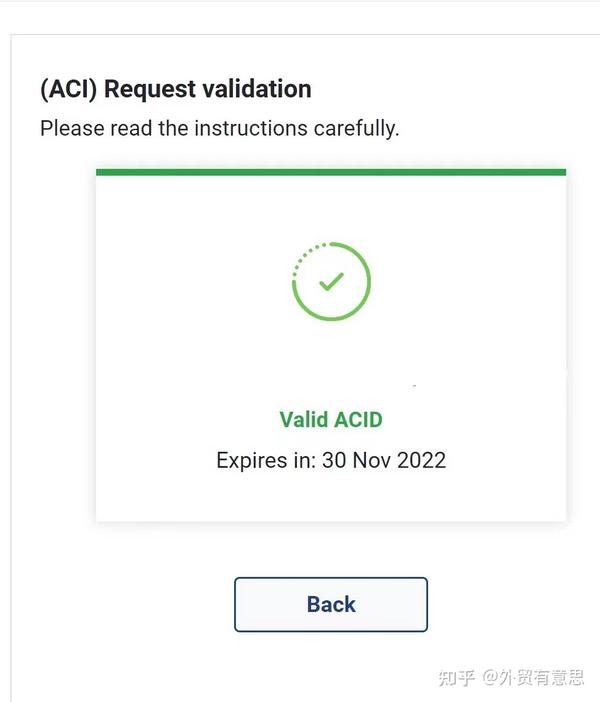Click the green bar atop the card

pos(331,172)
